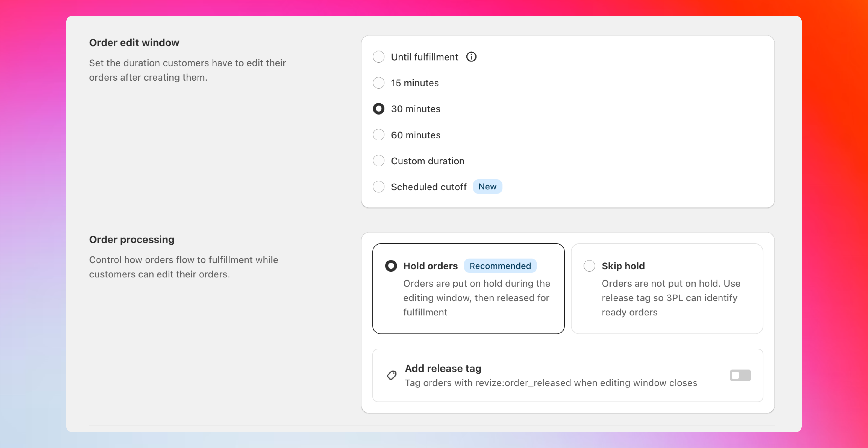Click the Add release tag label
Screen dimensions: 868x448
pos(443,368)
